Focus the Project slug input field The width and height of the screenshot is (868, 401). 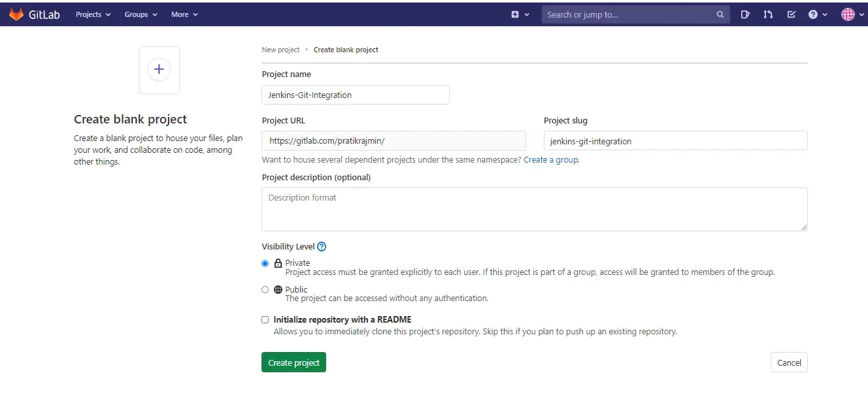point(676,141)
